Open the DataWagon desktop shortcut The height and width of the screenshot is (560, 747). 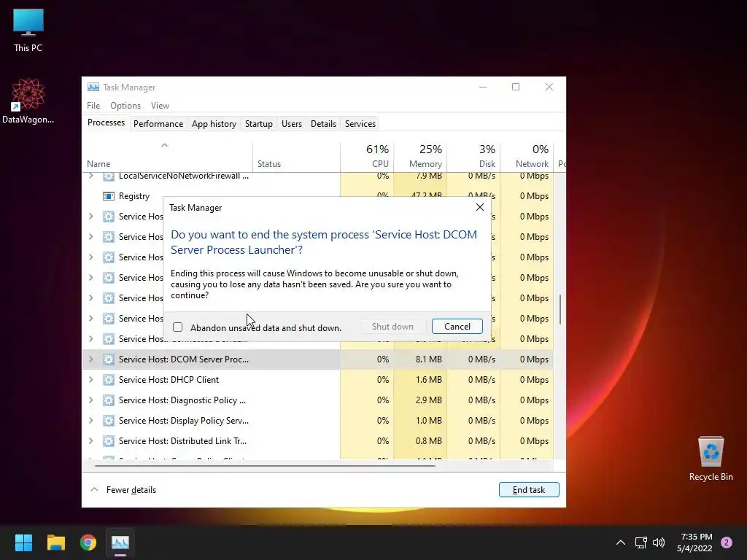point(28,101)
